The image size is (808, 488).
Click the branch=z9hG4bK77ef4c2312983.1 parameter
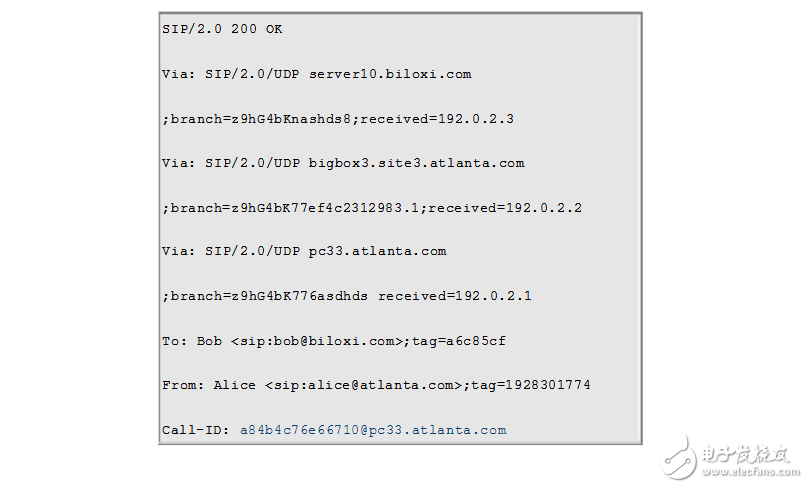294,208
